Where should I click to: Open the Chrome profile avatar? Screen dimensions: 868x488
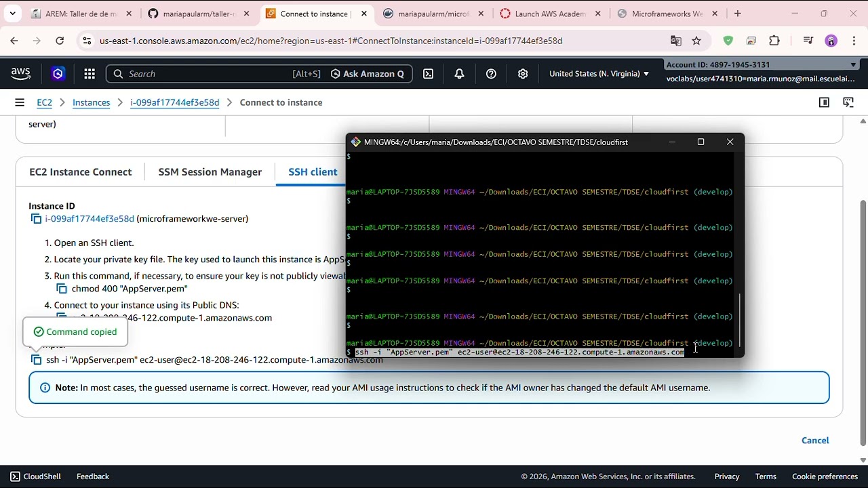[831, 41]
